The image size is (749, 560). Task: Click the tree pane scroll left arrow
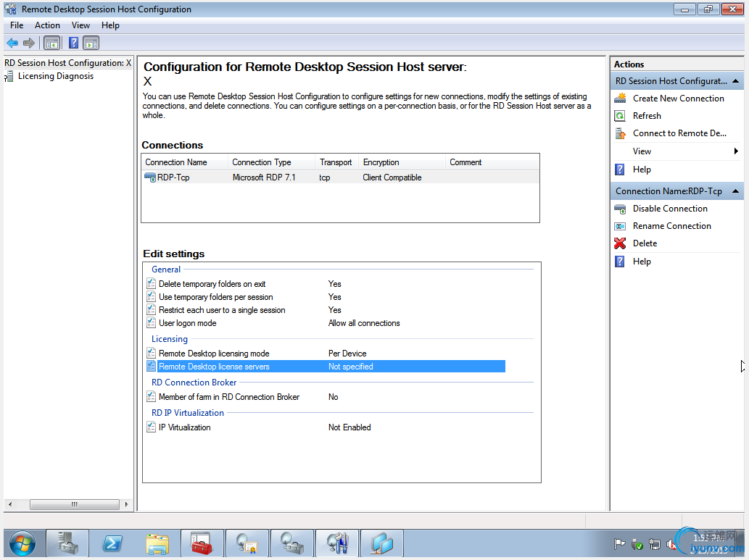(10, 504)
